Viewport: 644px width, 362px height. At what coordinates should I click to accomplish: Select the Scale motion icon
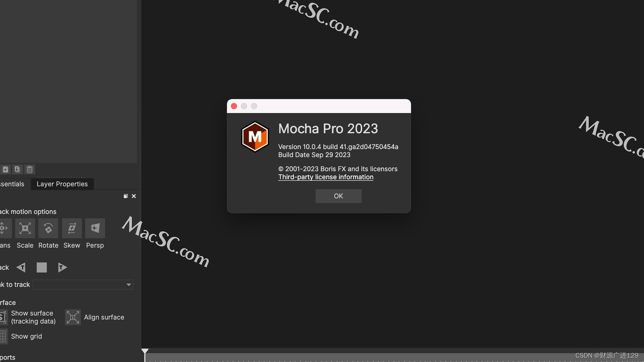pos(24,228)
